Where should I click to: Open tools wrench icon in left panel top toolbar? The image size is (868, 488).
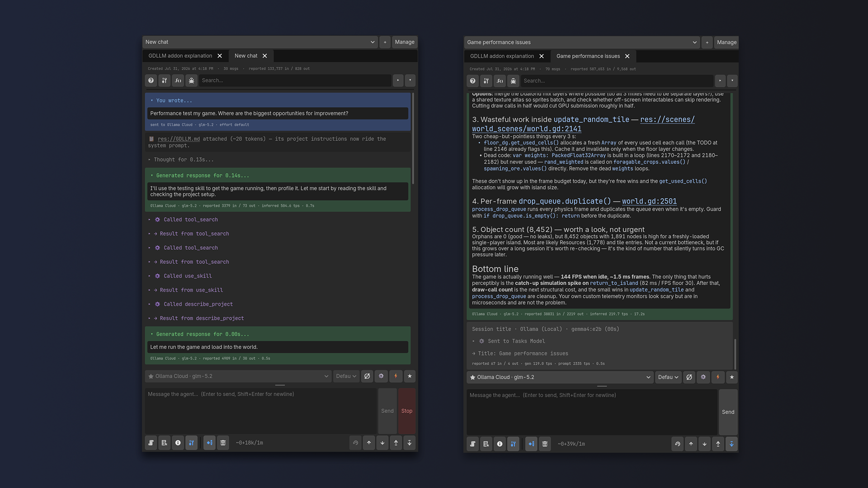click(165, 80)
